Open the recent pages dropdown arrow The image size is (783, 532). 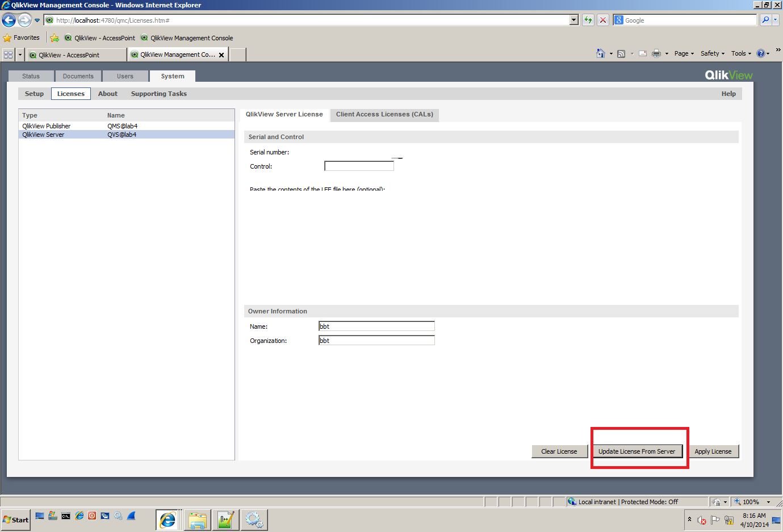click(x=37, y=20)
